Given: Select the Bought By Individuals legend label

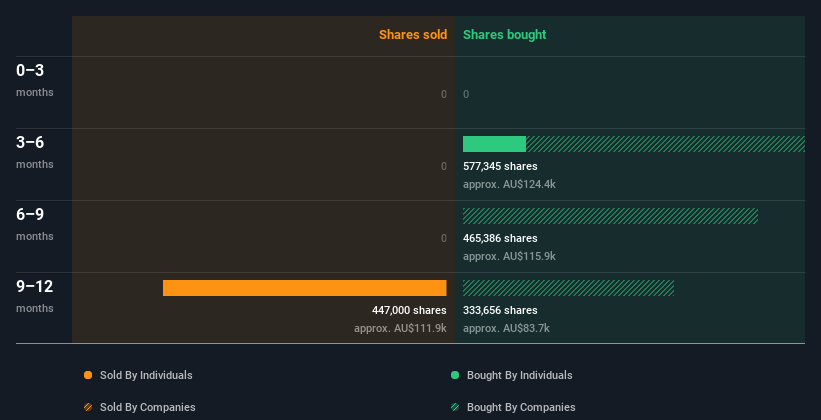Looking at the screenshot, I should tap(519, 375).
